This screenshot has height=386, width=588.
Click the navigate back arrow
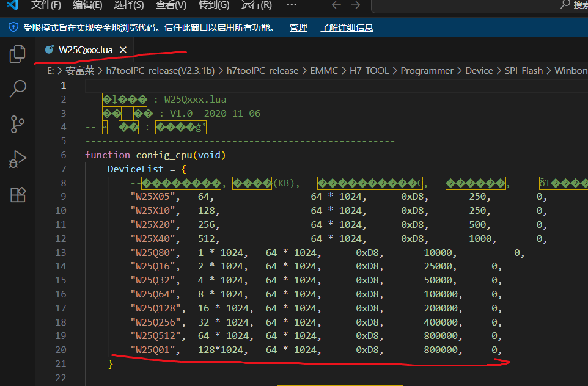[x=336, y=5]
